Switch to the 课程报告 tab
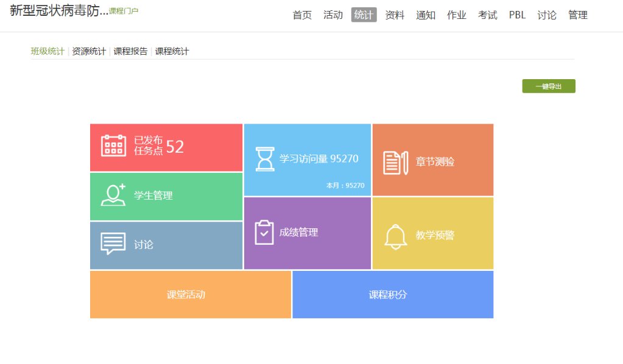This screenshot has width=623, height=364. (x=130, y=51)
